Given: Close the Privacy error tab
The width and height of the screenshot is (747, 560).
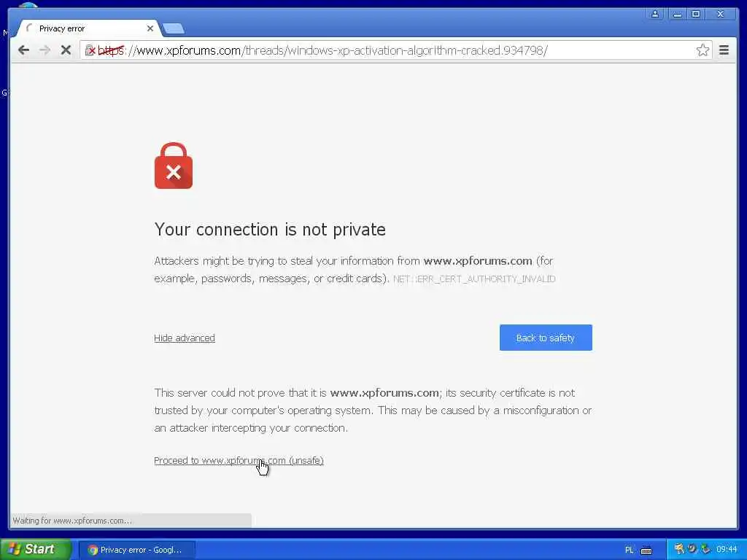Looking at the screenshot, I should (x=150, y=28).
